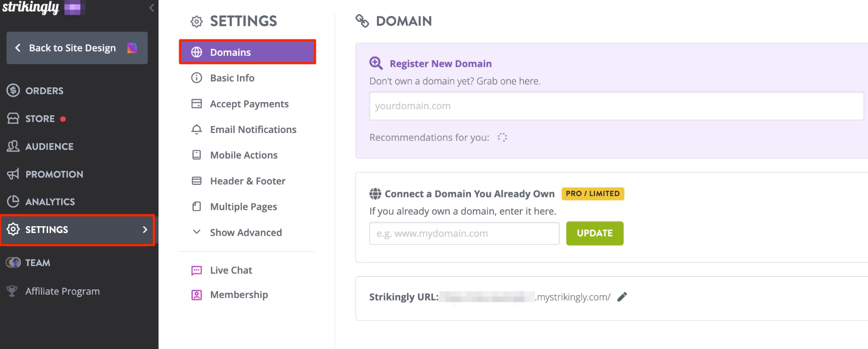868x349 pixels.
Task: Expand the SETTINGS arrow chevron
Action: pyautogui.click(x=145, y=230)
